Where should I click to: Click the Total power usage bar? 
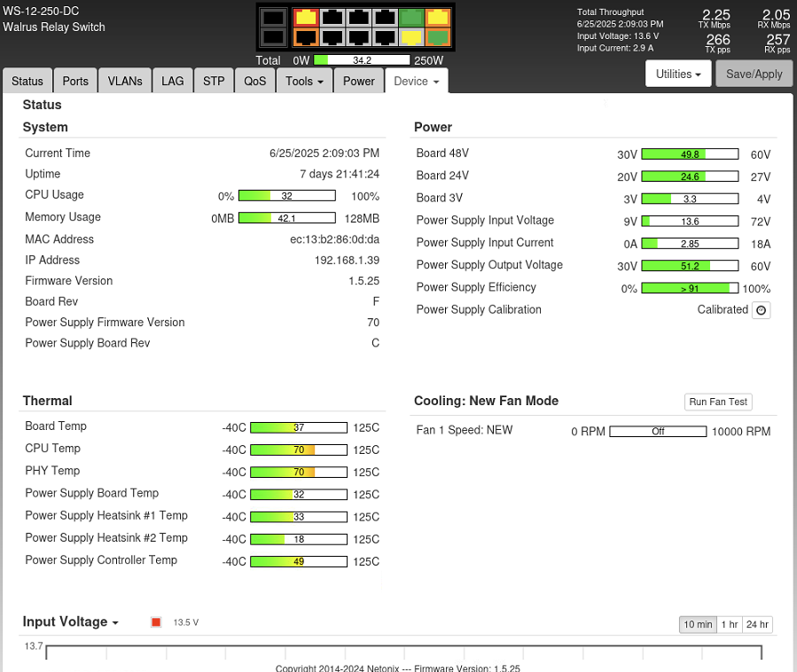[362, 60]
